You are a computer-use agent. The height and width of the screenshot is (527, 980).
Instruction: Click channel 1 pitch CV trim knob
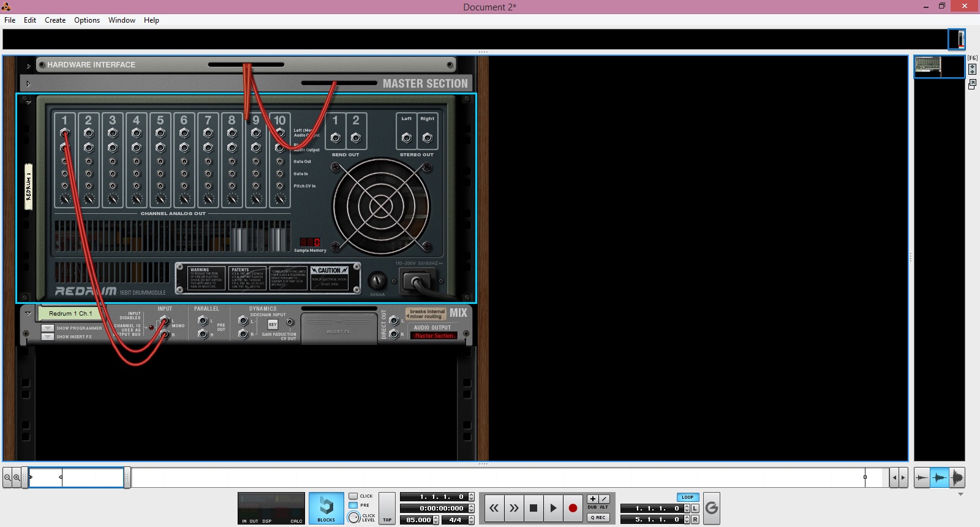coord(65,199)
